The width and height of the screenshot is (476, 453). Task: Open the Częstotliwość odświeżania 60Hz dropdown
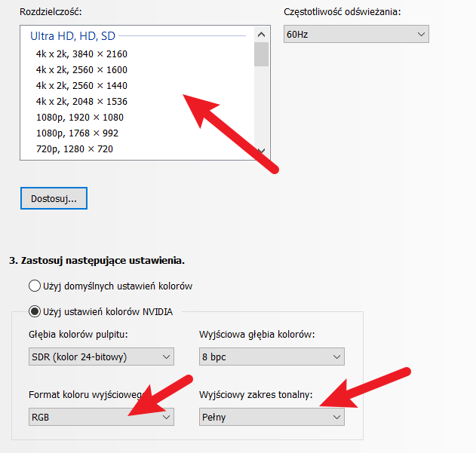(x=355, y=35)
